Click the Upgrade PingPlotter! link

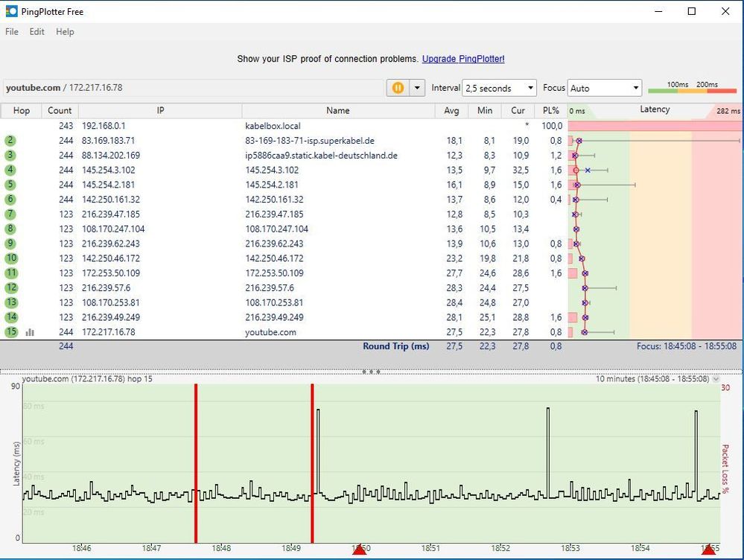(463, 59)
